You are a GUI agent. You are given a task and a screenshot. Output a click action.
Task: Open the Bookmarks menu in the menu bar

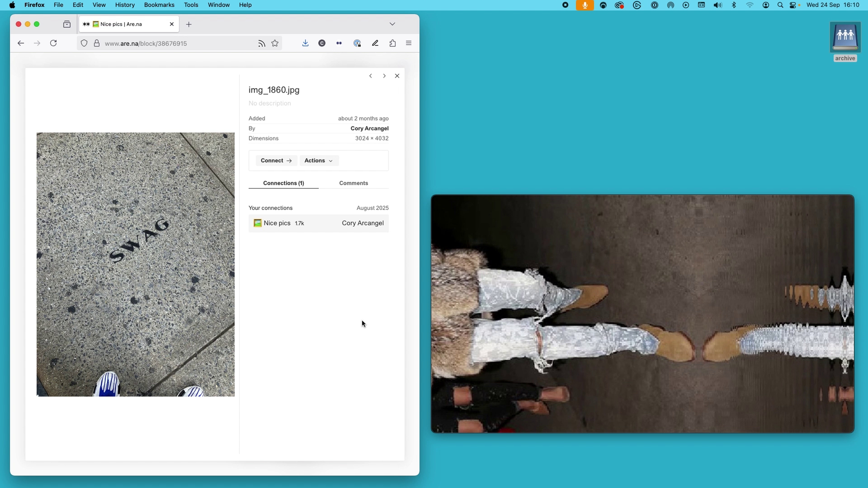(x=159, y=5)
